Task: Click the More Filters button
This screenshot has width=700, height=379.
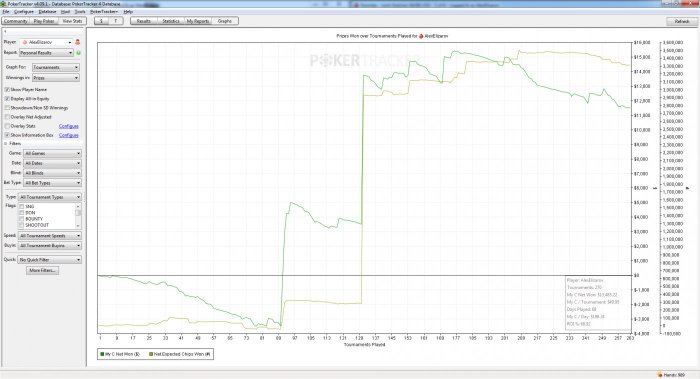Action: [42, 271]
